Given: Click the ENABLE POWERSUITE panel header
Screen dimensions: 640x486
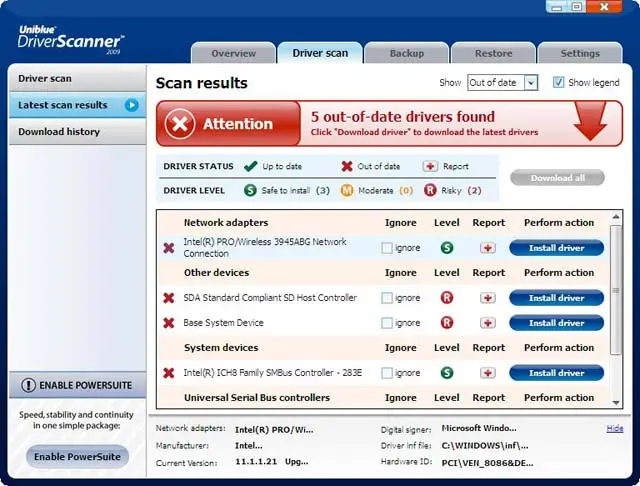Looking at the screenshot, I should point(78,385).
